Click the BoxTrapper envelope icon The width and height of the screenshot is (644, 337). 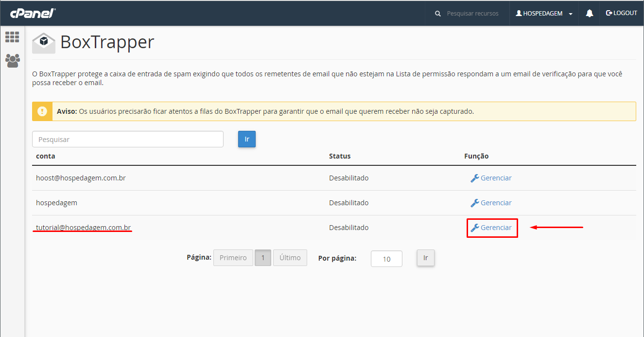pyautogui.click(x=44, y=43)
